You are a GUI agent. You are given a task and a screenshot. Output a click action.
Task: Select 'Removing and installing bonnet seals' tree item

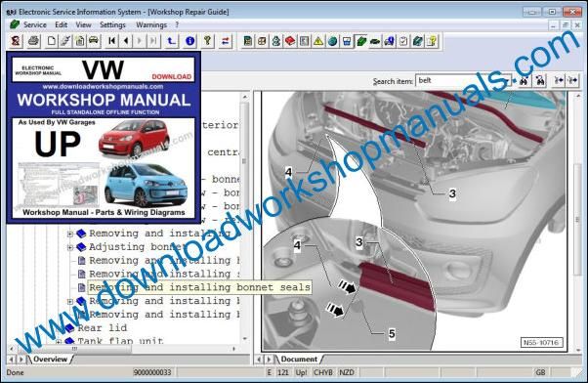coord(199,287)
